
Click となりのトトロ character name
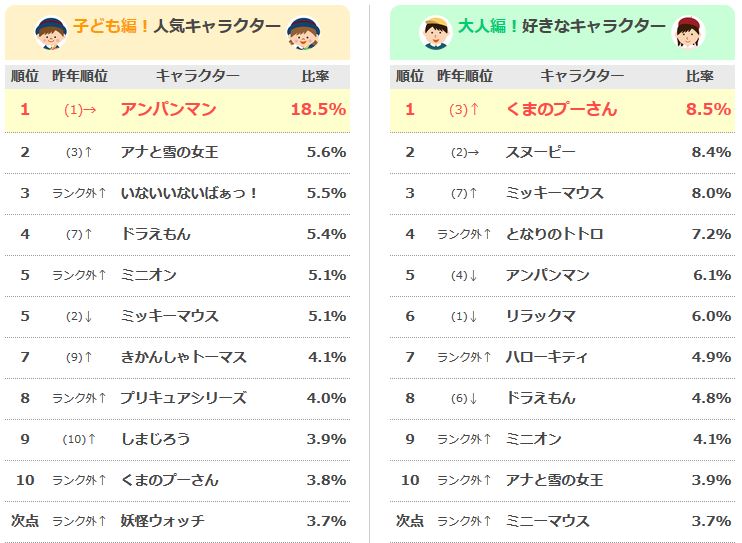[x=554, y=234]
